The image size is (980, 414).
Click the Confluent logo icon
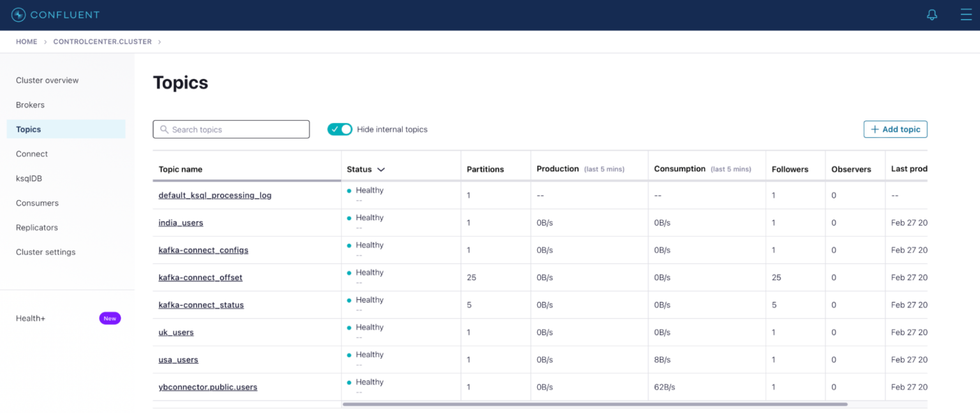pos(19,14)
